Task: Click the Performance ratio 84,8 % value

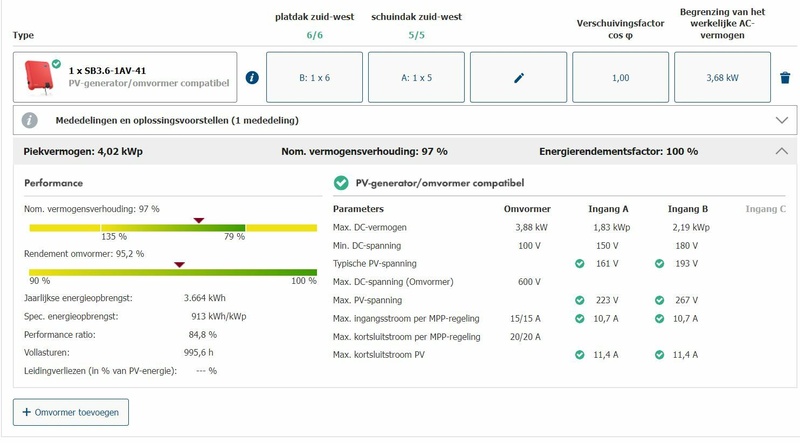Action: [203, 335]
